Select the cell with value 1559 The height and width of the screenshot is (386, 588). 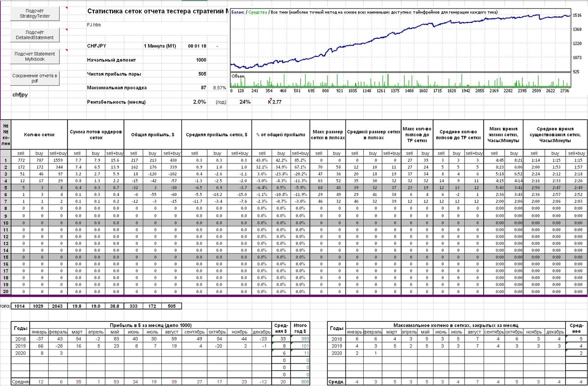coord(58,160)
